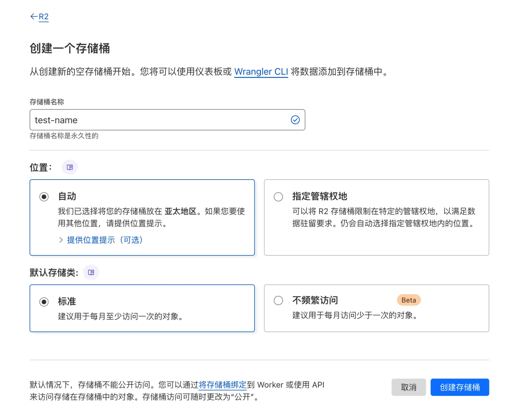The image size is (524, 420).
Task: Click the validation checkmark in name field
Action: (295, 120)
